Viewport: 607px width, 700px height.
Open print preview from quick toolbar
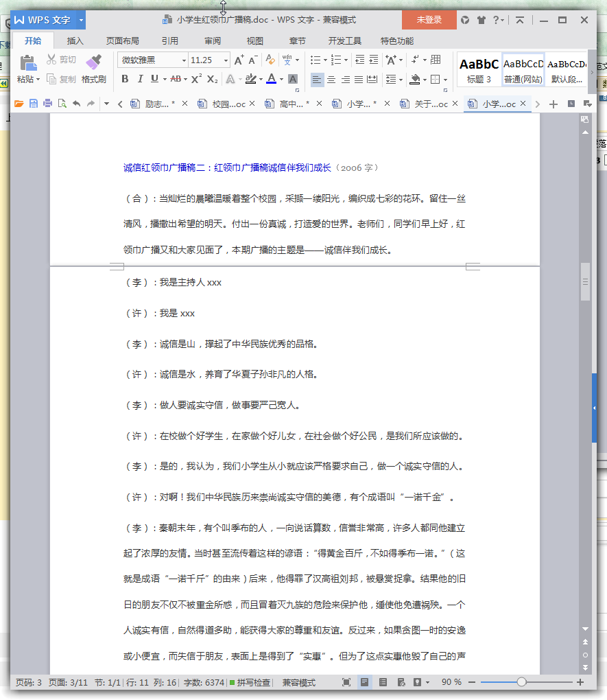[62, 104]
